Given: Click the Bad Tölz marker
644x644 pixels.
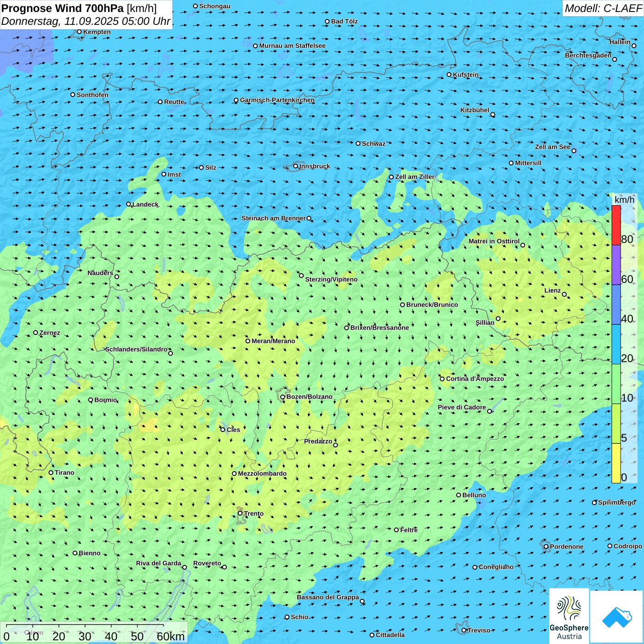Looking at the screenshot, I should [328, 22].
